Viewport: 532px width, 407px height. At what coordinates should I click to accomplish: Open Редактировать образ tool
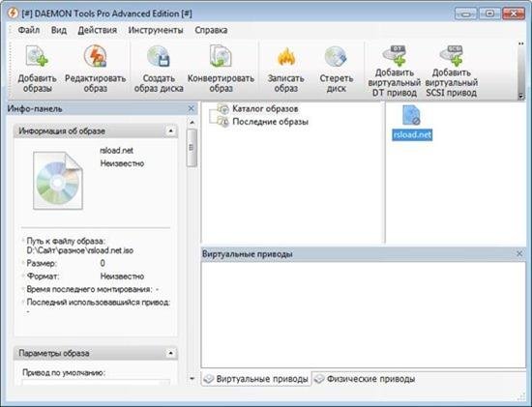point(96,70)
